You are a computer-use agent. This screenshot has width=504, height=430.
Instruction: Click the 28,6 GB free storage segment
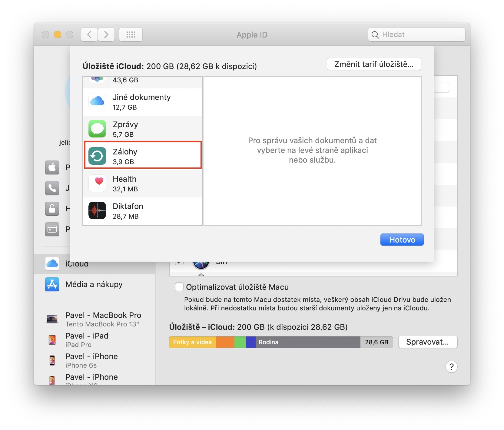376,342
